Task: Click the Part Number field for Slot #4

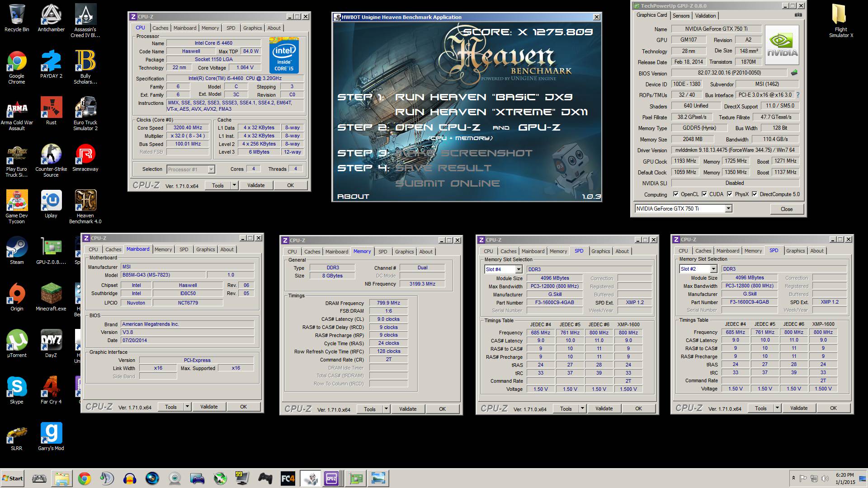Action: pyautogui.click(x=554, y=303)
